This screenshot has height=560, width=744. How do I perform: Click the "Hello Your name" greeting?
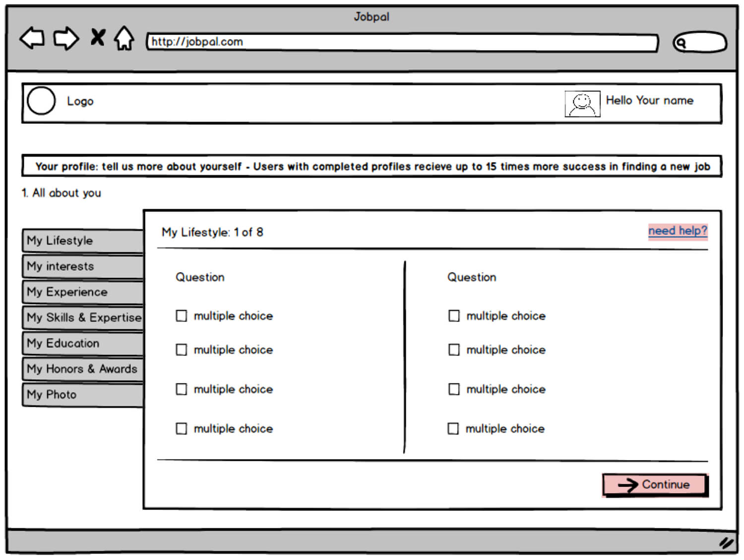(x=649, y=100)
